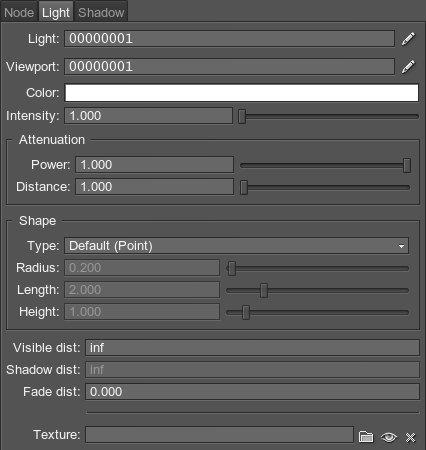Click the Attenuation Power slider handle
Image resolution: width=426 pixels, height=450 pixels.
407,165
